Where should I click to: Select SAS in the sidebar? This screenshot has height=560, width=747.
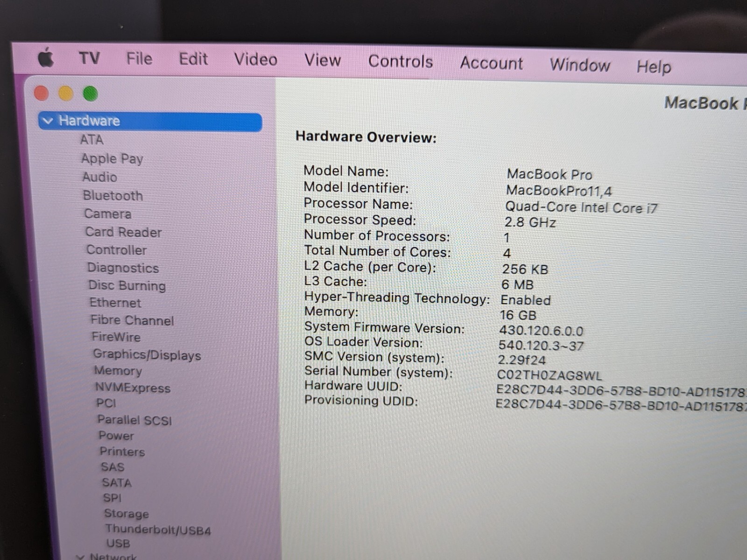[x=113, y=467]
